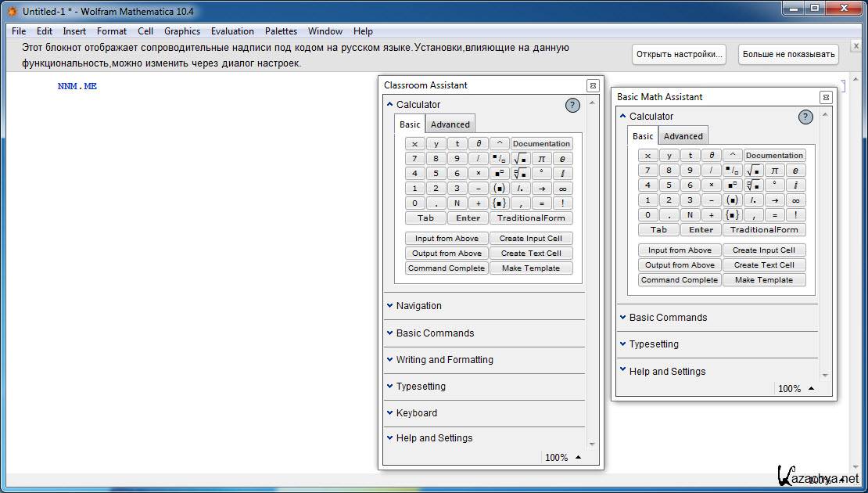The image size is (868, 493).
Task: Click the Открыть настройки button
Action: coord(679,54)
